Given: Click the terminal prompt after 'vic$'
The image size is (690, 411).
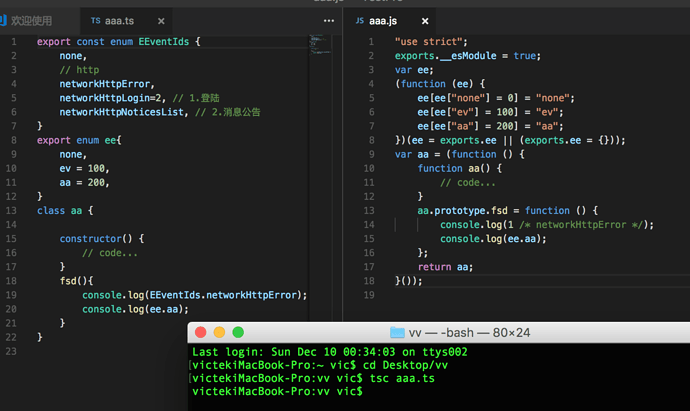Looking at the screenshot, I should 368,391.
